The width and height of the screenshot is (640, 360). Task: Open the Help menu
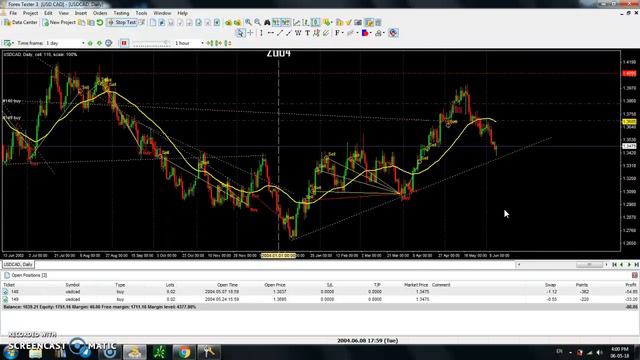pos(182,13)
